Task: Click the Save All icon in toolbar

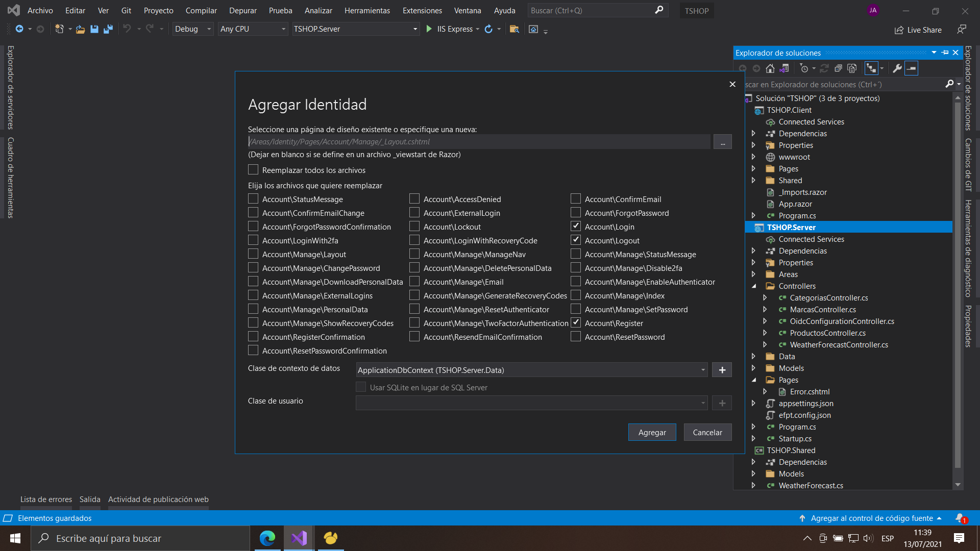Action: (x=108, y=29)
